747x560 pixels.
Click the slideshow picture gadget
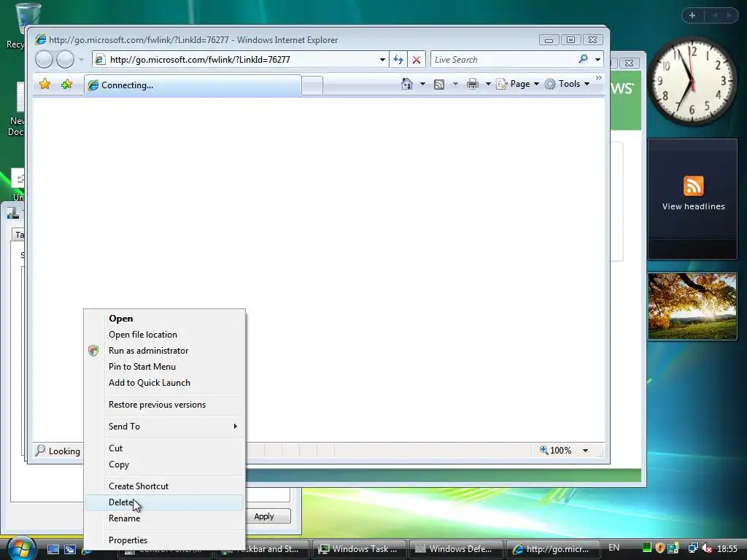pos(692,306)
